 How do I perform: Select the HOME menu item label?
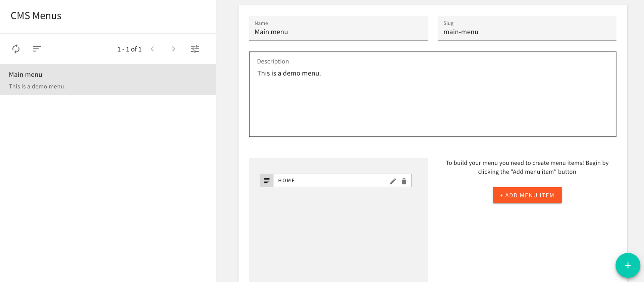pyautogui.click(x=286, y=181)
